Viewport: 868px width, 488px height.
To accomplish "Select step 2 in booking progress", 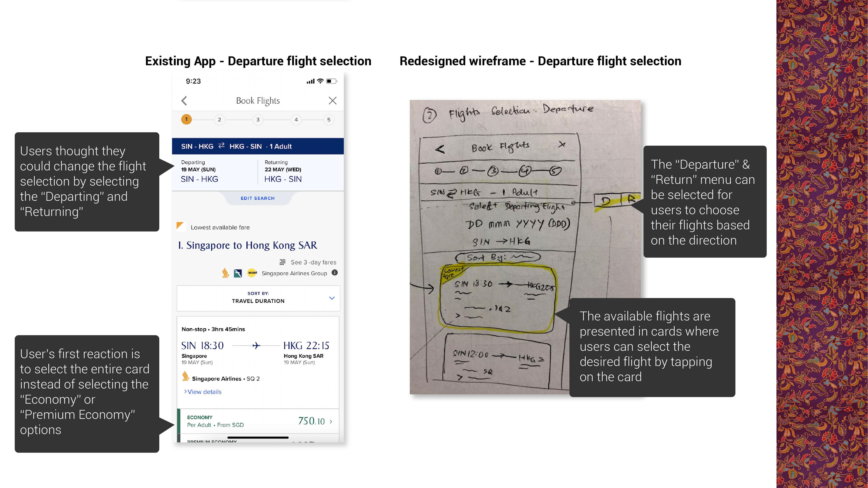I will pyautogui.click(x=219, y=120).
